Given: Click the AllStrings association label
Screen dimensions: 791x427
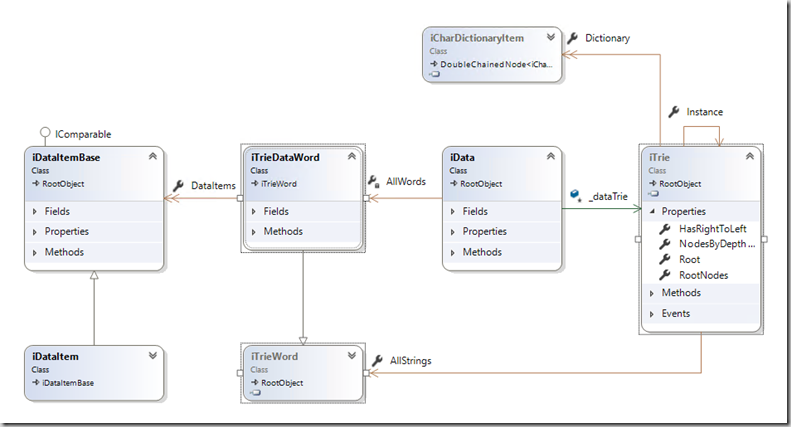Looking at the screenshot, I should click(411, 361).
